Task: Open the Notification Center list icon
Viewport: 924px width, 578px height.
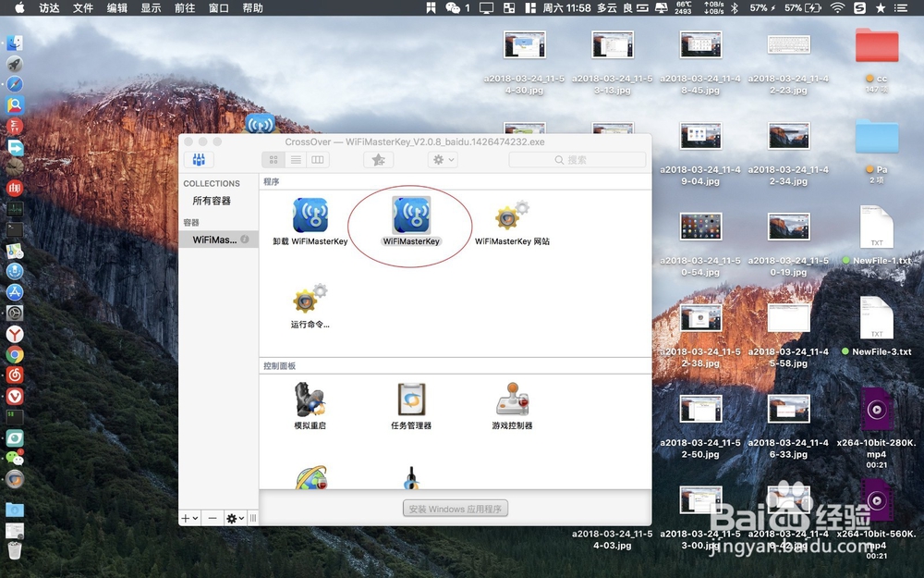Action: pyautogui.click(x=900, y=7)
